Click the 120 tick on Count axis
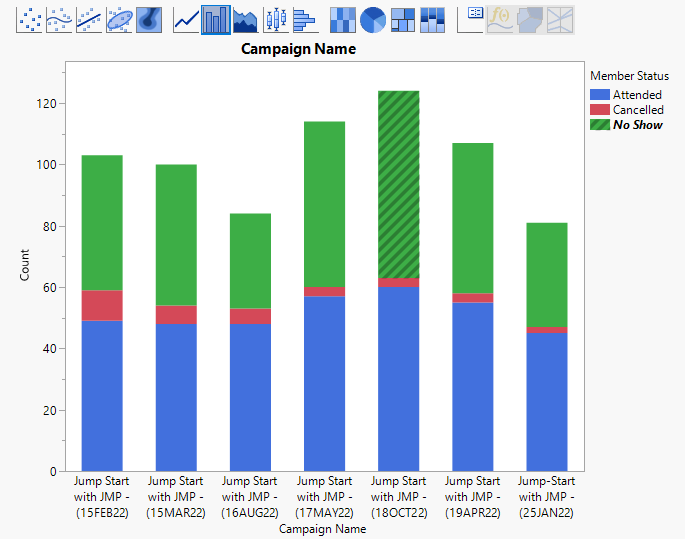 [x=46, y=104]
